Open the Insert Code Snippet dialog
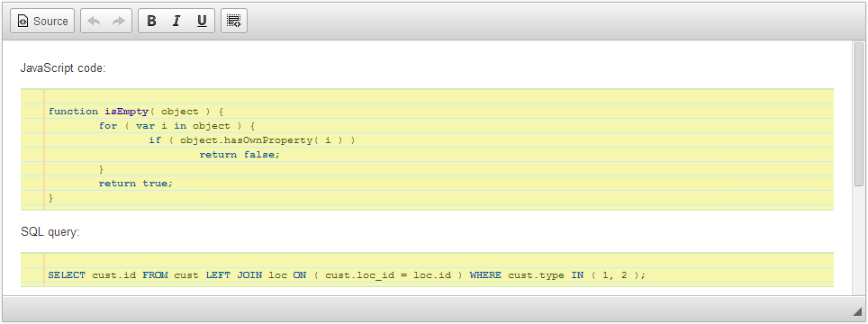 click(x=234, y=21)
